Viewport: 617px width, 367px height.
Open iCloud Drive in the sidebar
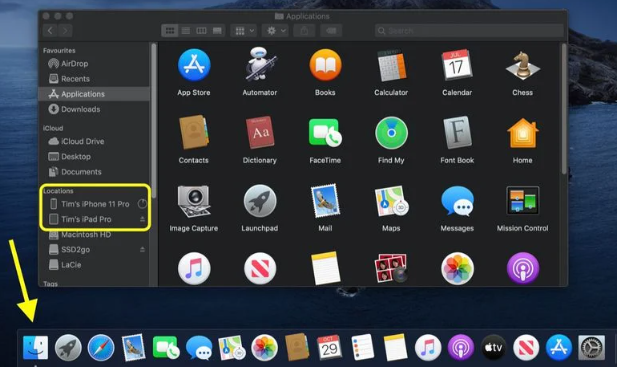point(94,141)
